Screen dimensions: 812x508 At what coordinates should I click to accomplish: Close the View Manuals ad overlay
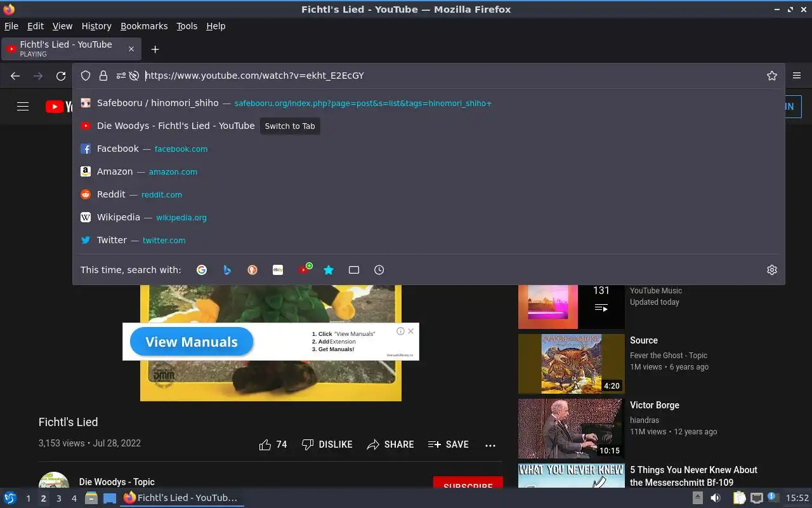(x=411, y=331)
